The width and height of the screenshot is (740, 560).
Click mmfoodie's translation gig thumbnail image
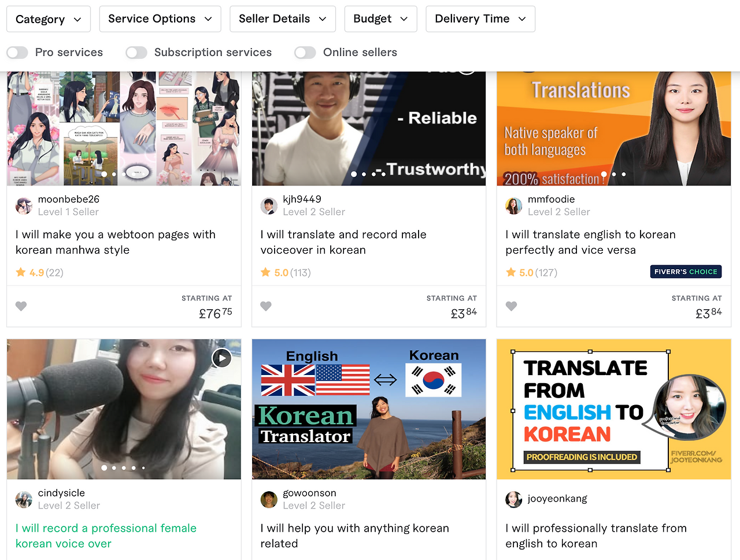click(613, 128)
